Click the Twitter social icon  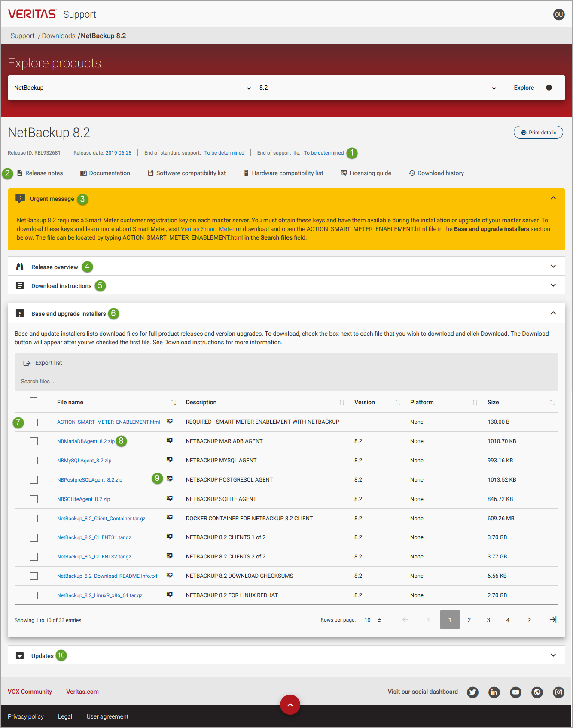point(473,692)
